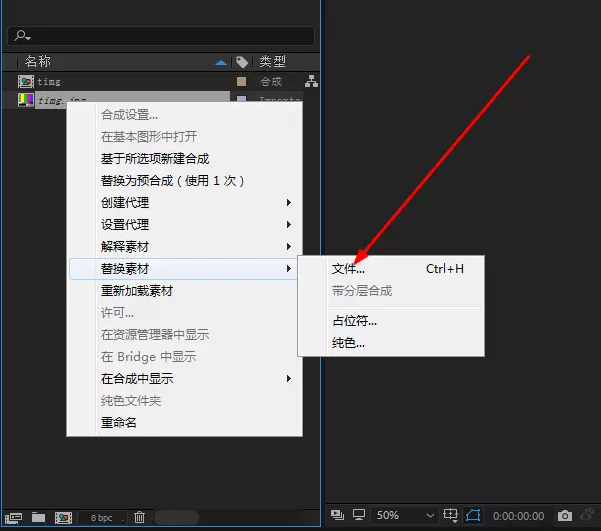Sort by the 类型 column header
The height and width of the screenshot is (531, 601).
273,61
